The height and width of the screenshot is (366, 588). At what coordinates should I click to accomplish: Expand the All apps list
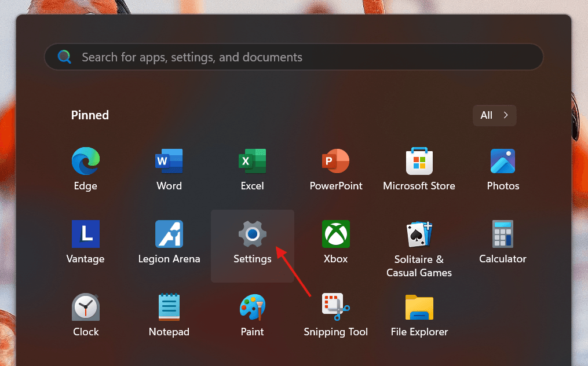pos(494,115)
